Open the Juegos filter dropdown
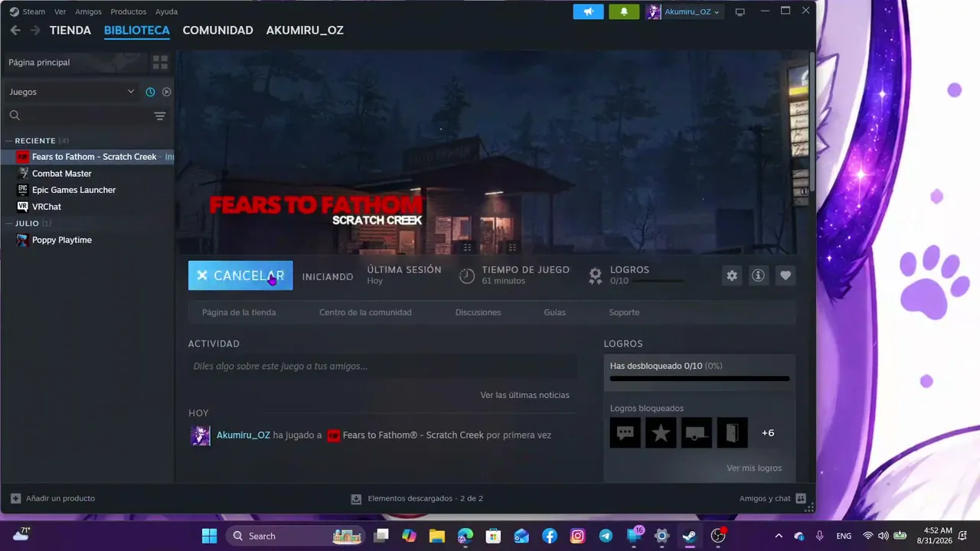Screen dimensions: 980x551 tap(71, 92)
